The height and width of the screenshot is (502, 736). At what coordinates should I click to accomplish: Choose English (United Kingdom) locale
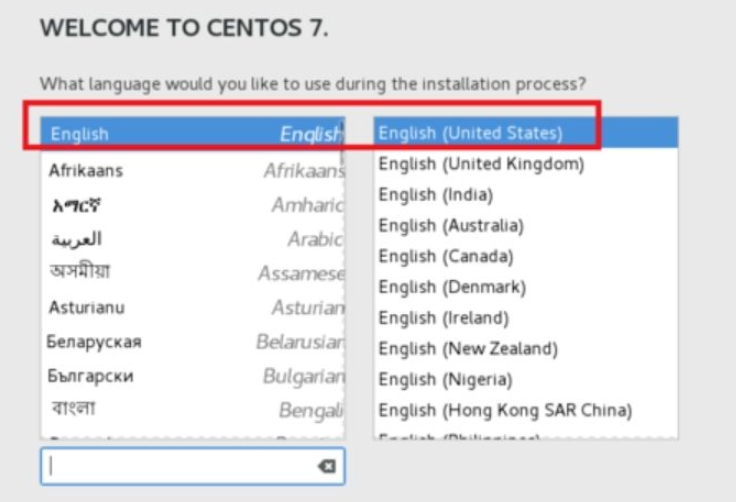481,163
